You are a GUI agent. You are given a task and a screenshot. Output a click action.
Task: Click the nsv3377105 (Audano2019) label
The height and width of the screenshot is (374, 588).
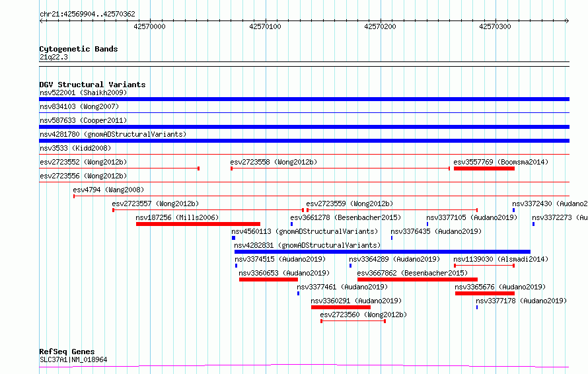click(x=472, y=217)
